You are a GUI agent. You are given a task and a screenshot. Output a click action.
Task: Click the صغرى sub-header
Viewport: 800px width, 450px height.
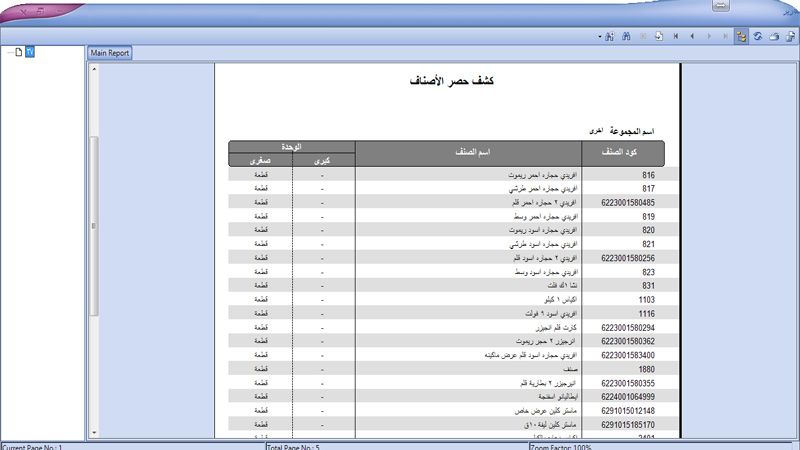pyautogui.click(x=260, y=161)
